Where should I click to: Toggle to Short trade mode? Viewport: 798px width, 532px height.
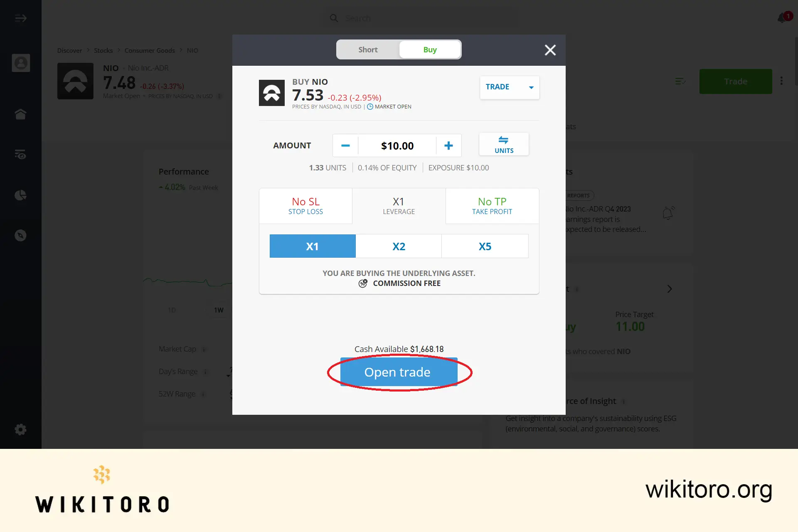point(367,49)
